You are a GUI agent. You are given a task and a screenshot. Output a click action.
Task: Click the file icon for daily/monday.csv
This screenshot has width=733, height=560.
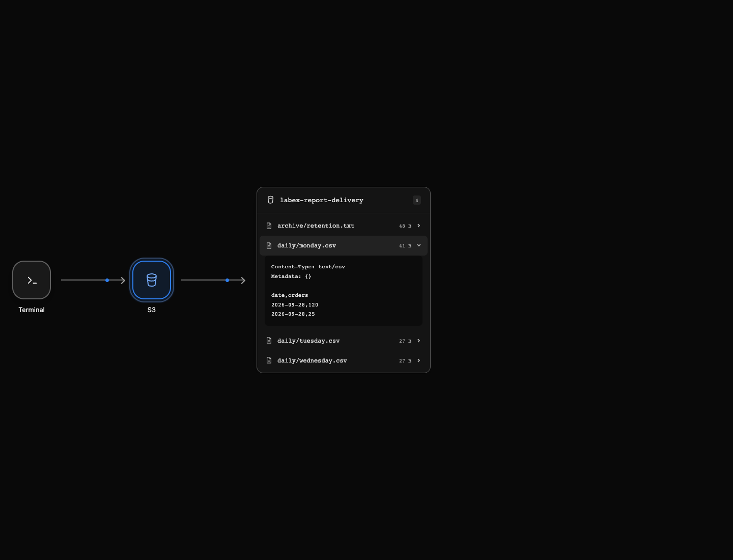point(269,245)
